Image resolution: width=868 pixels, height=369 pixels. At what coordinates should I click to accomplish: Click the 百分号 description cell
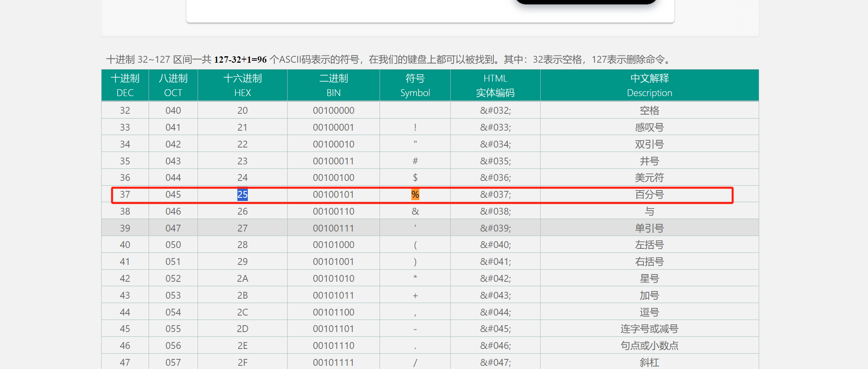coord(649,195)
